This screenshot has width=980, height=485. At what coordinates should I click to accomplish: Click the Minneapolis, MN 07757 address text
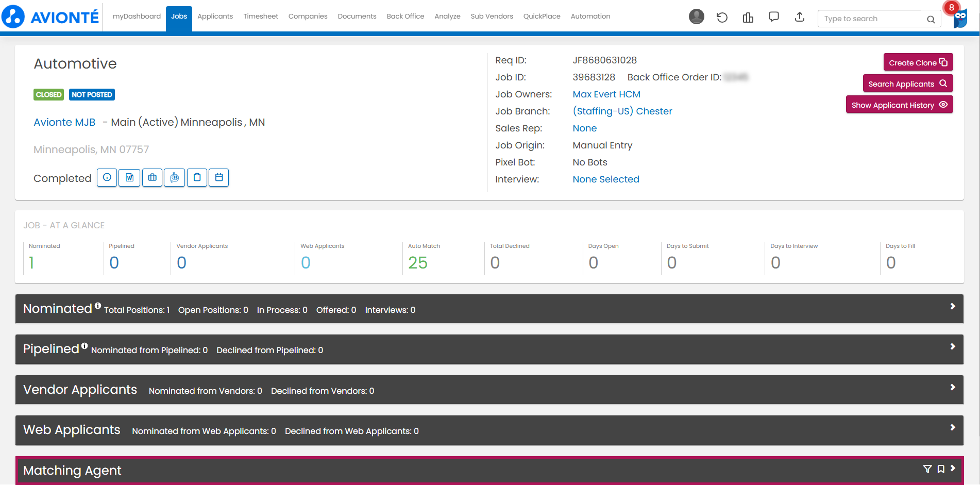pos(91,149)
